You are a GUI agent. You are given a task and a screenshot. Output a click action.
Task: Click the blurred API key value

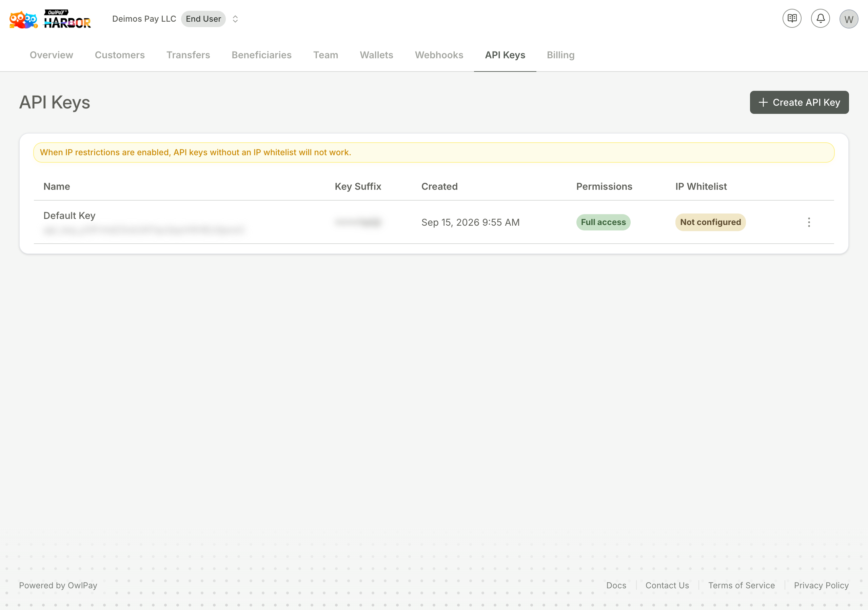pyautogui.click(x=144, y=230)
